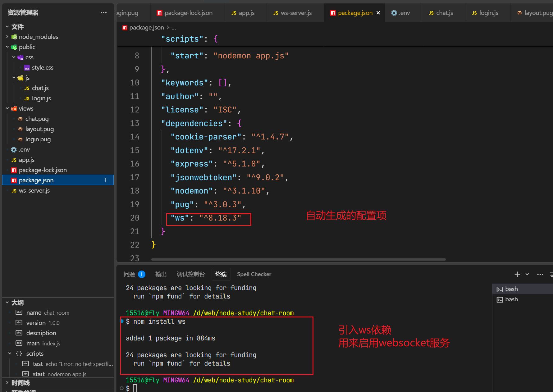Select the test script in outline

pos(72,364)
